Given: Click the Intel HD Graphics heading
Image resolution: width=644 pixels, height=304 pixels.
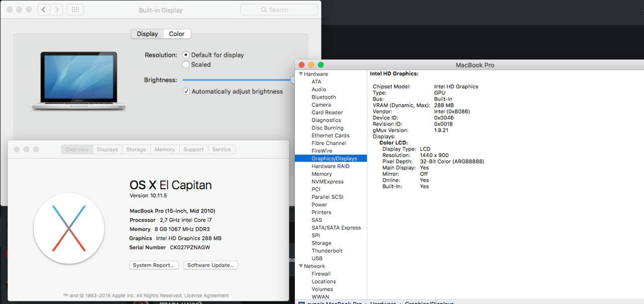Looking at the screenshot, I should pyautogui.click(x=394, y=73).
